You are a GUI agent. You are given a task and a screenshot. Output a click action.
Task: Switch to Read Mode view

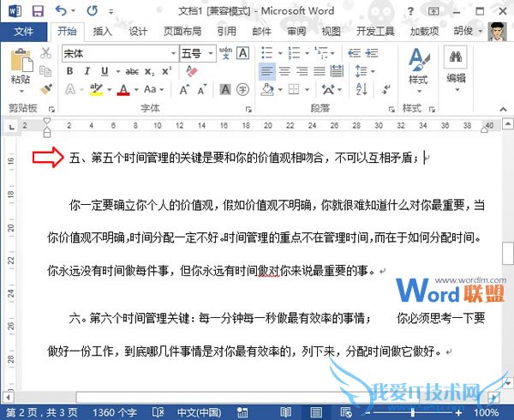coord(285,412)
